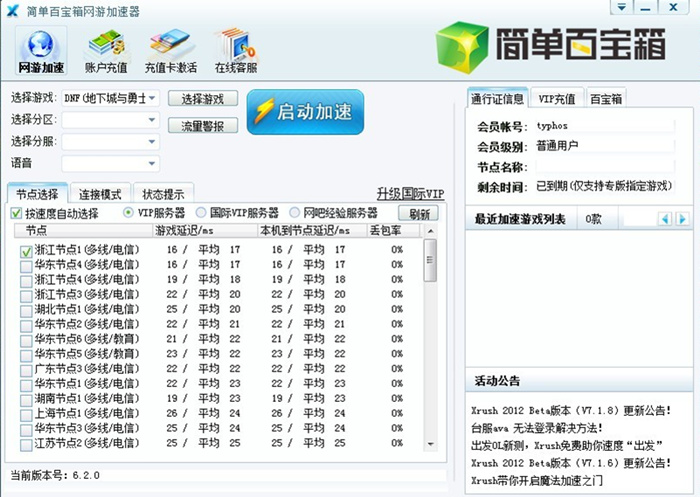Image resolution: width=700 pixels, height=497 pixels.
Task: Check the 江苏节点2 node checkbox
Action: pyautogui.click(x=26, y=445)
